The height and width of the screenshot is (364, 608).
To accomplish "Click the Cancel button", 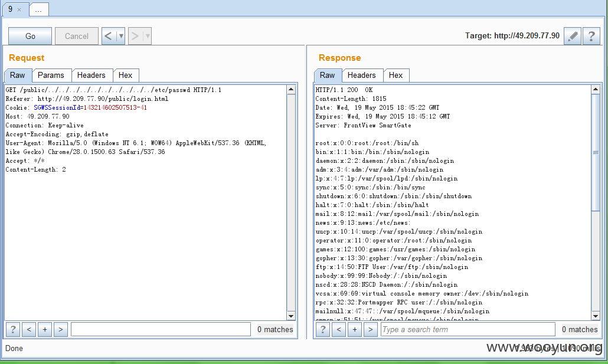I will (x=76, y=36).
